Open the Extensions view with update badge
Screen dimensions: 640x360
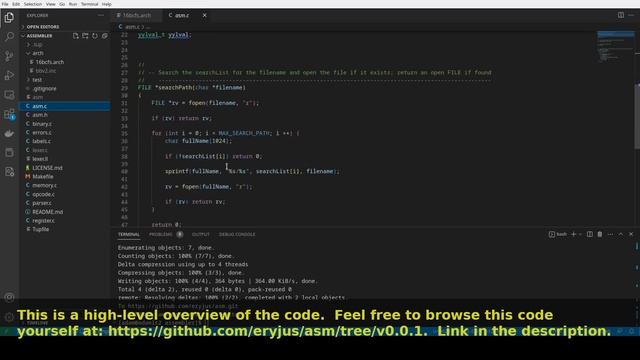click(9, 114)
